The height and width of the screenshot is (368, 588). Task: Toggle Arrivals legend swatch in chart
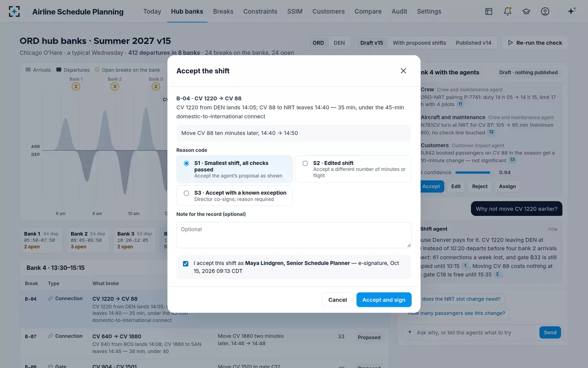(28, 70)
